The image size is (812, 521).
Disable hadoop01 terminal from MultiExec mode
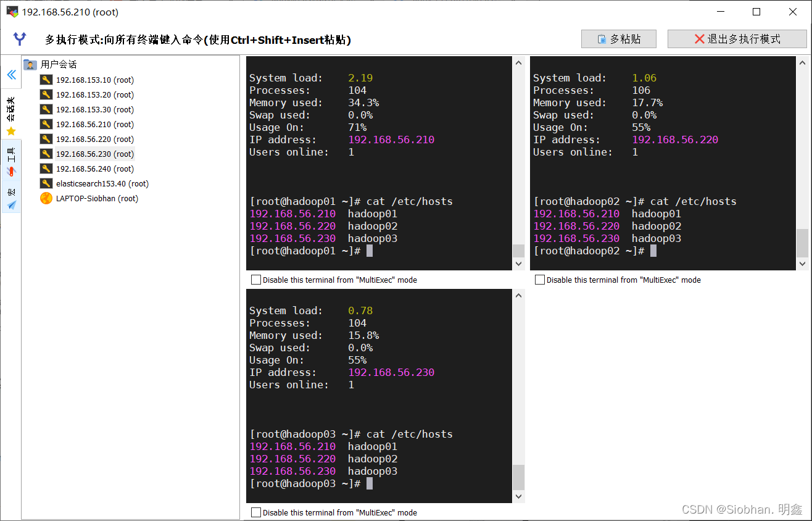(256, 280)
